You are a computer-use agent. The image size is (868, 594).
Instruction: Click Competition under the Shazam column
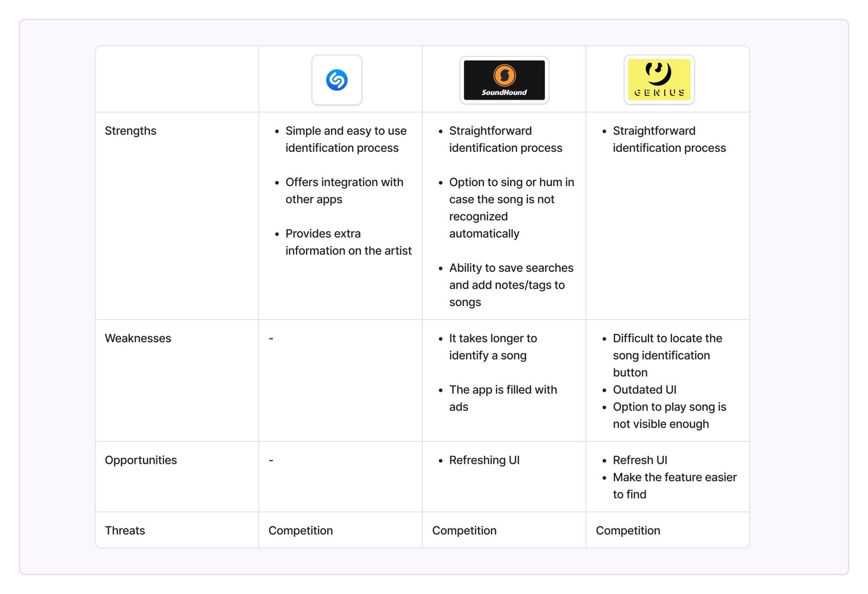(x=301, y=531)
